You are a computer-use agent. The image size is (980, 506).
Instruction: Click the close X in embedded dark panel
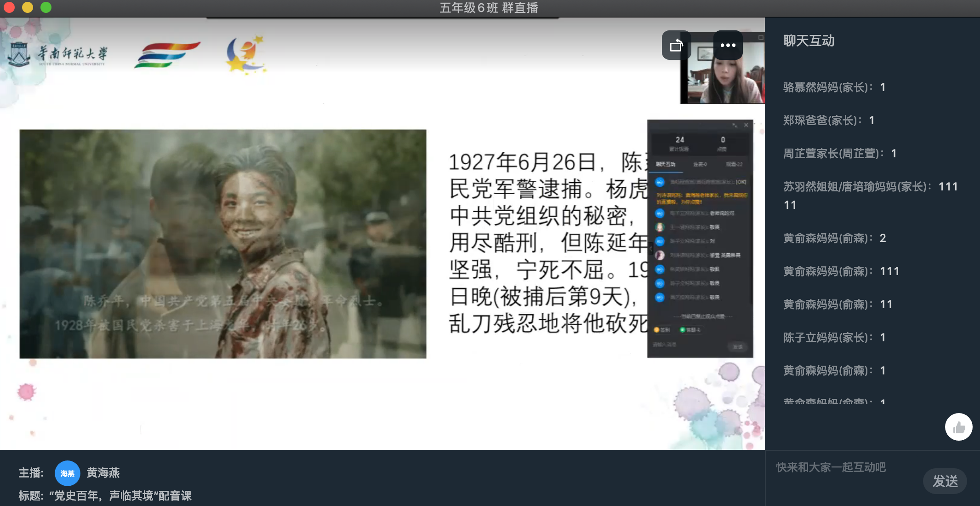(x=746, y=125)
